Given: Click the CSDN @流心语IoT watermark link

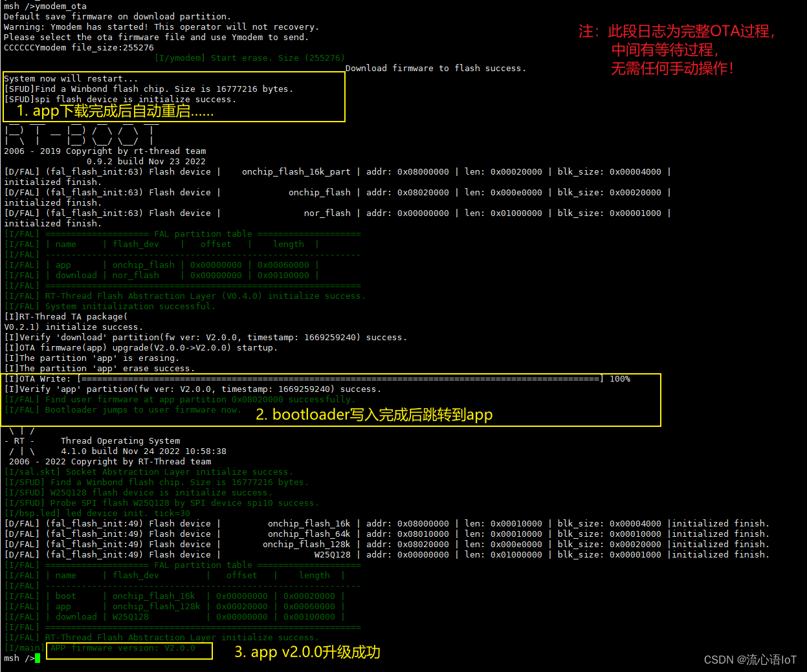Looking at the screenshot, I should (x=751, y=659).
